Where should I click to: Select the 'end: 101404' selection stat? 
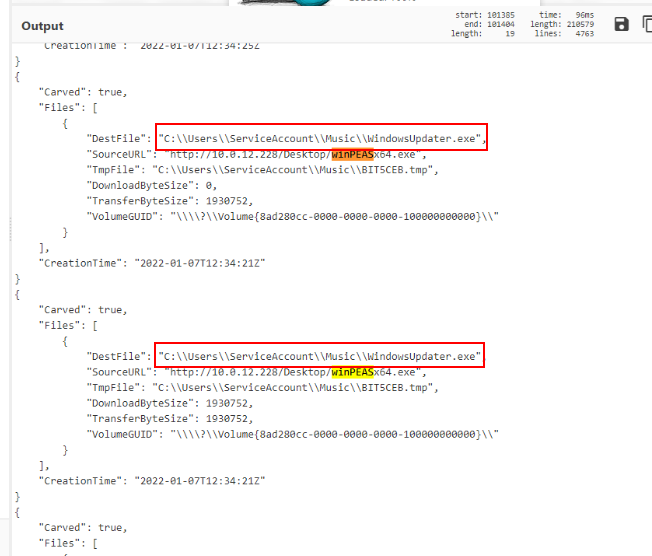(489, 24)
